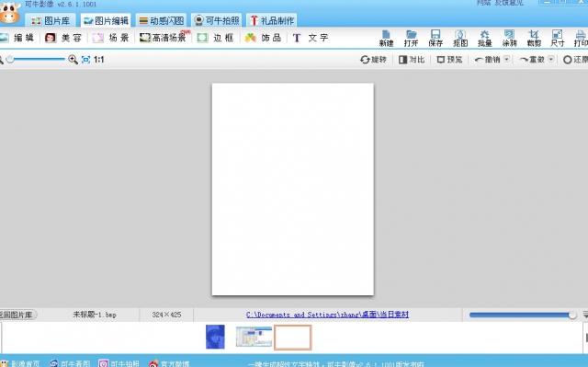The image size is (588, 367).
Task: Select the 裁剪 crop tool
Action: point(534,39)
